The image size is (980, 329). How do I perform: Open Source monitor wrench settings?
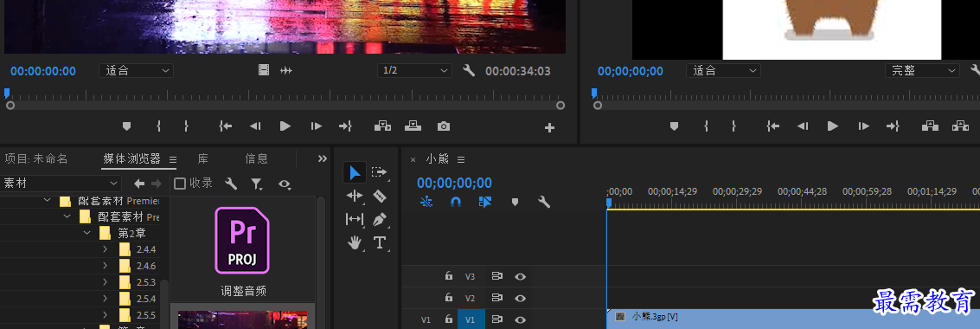tap(469, 71)
